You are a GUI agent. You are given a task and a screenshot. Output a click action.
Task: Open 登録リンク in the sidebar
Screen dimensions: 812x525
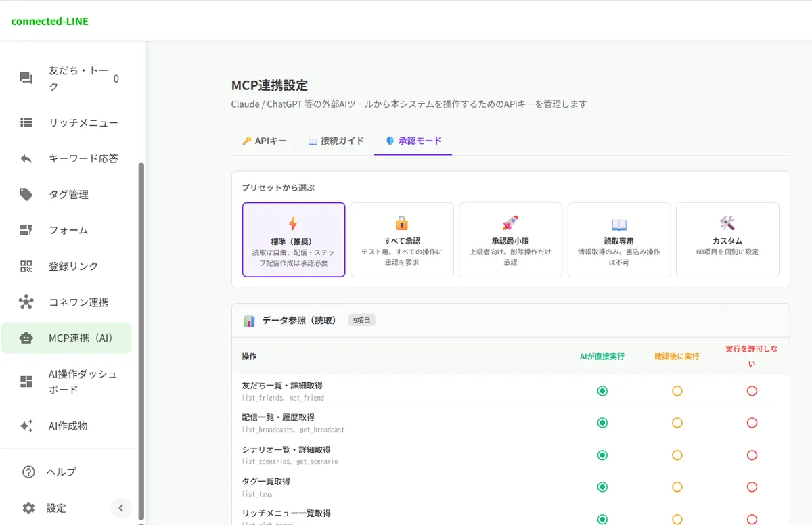click(x=66, y=266)
